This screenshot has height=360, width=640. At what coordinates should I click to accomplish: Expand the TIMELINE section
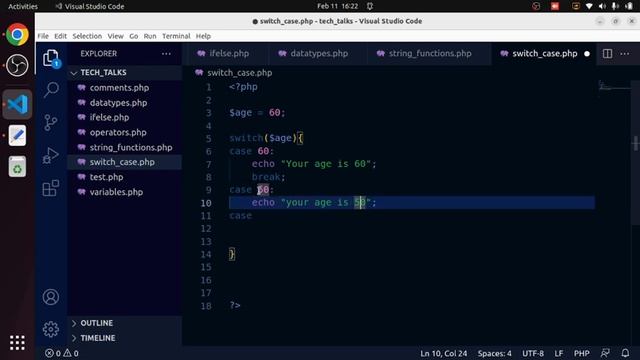(x=124, y=338)
